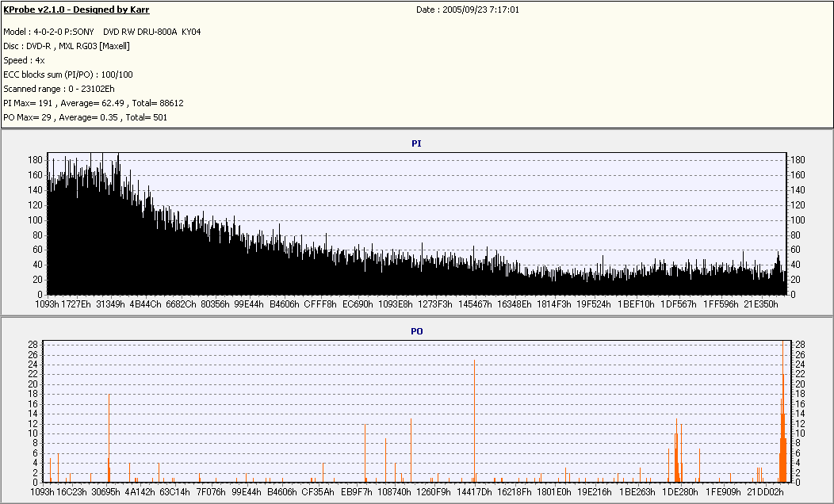Image resolution: width=834 pixels, height=504 pixels.
Task: Click the KProbe v2.1.0 title text
Action: point(76,10)
